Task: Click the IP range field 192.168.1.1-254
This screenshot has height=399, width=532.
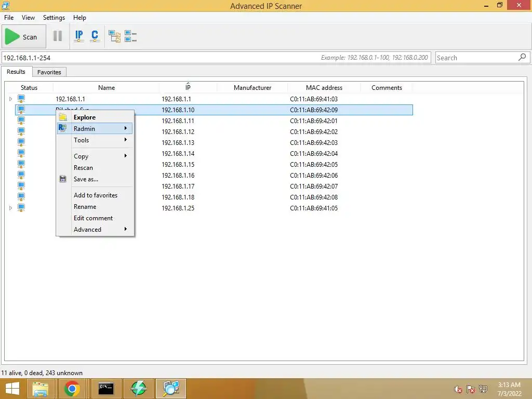Action: click(x=216, y=58)
